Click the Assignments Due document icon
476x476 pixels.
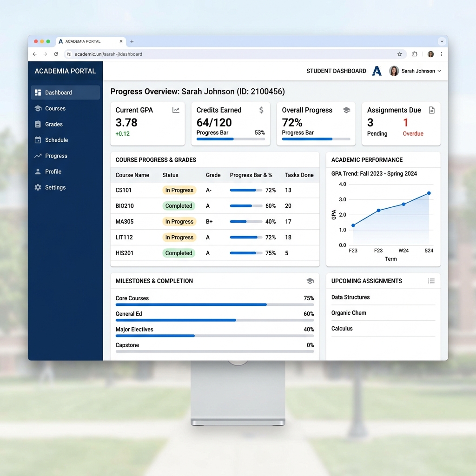431,110
